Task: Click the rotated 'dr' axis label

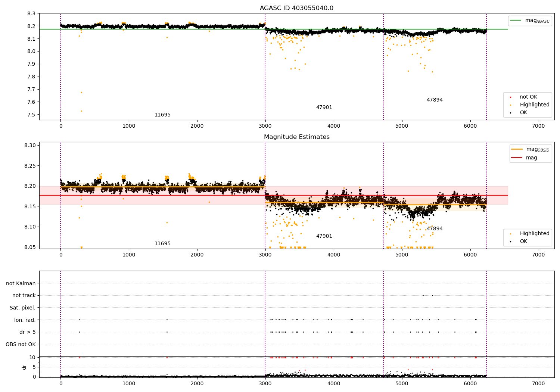Action: tap(24, 367)
